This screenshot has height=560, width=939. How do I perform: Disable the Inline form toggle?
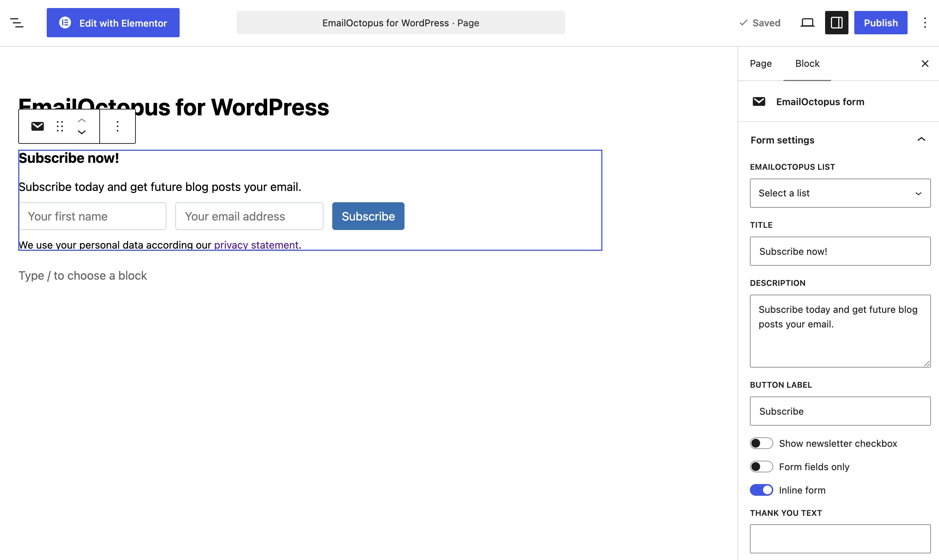pos(761,490)
